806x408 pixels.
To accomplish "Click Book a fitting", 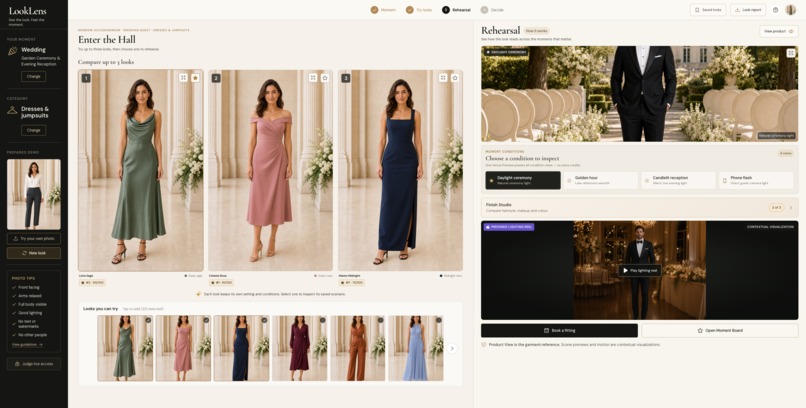I will (559, 330).
